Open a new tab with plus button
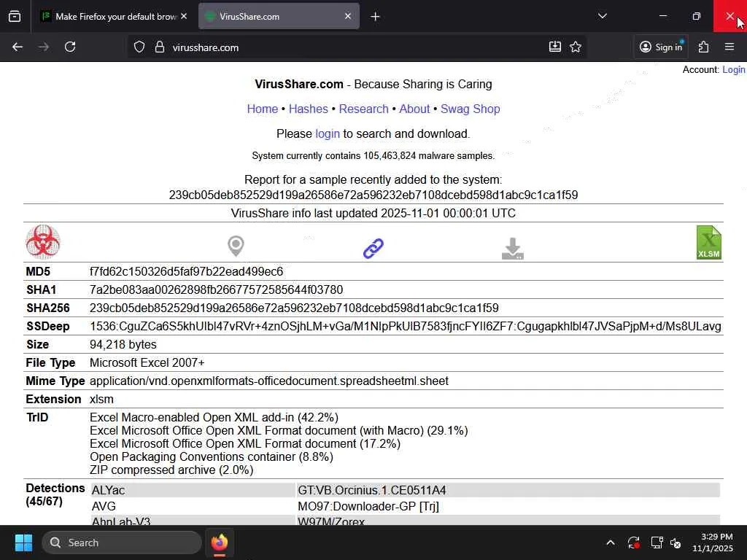 [x=376, y=17]
